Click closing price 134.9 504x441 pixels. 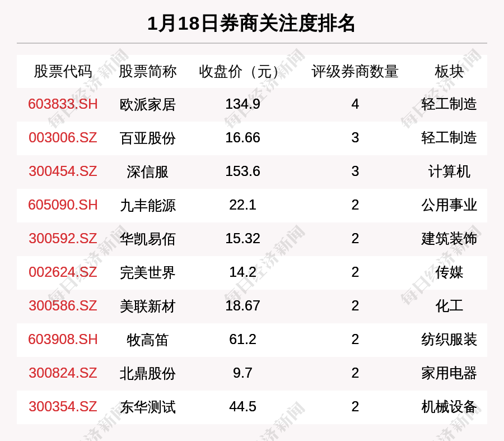pyautogui.click(x=242, y=104)
